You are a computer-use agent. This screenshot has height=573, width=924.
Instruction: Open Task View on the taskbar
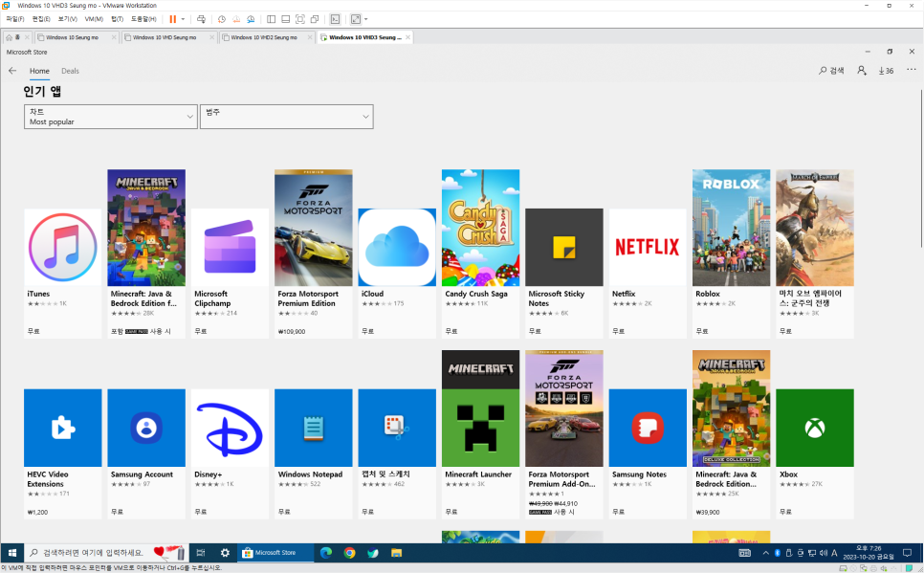pos(200,553)
